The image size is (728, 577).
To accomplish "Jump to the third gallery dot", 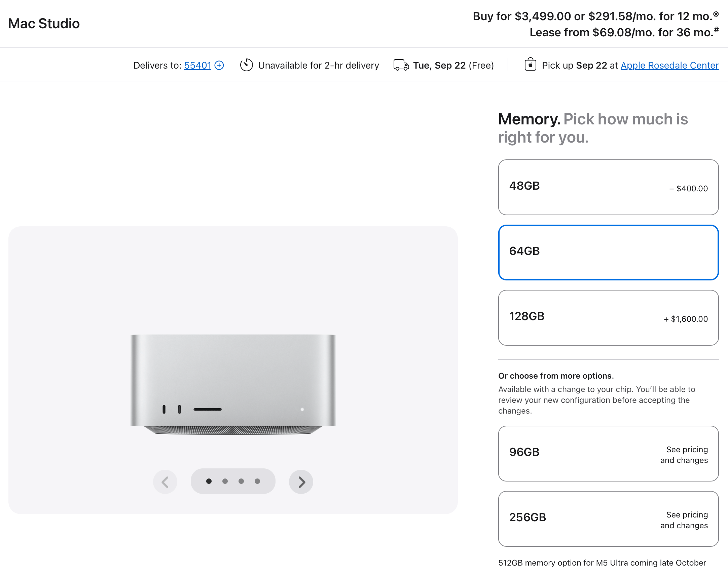I will [x=241, y=481].
